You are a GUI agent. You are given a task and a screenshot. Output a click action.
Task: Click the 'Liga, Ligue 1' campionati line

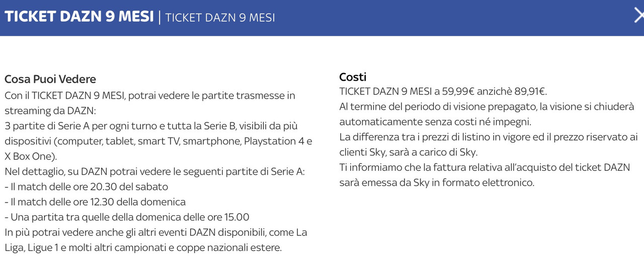pos(143,248)
